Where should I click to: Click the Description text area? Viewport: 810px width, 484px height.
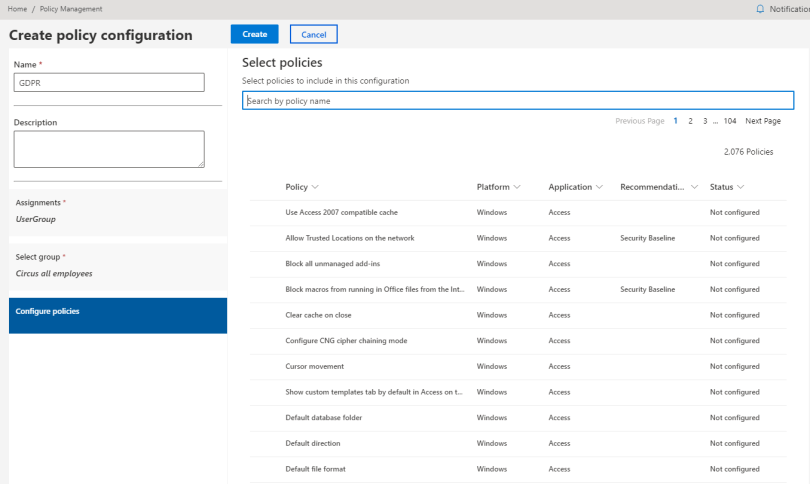coord(109,148)
